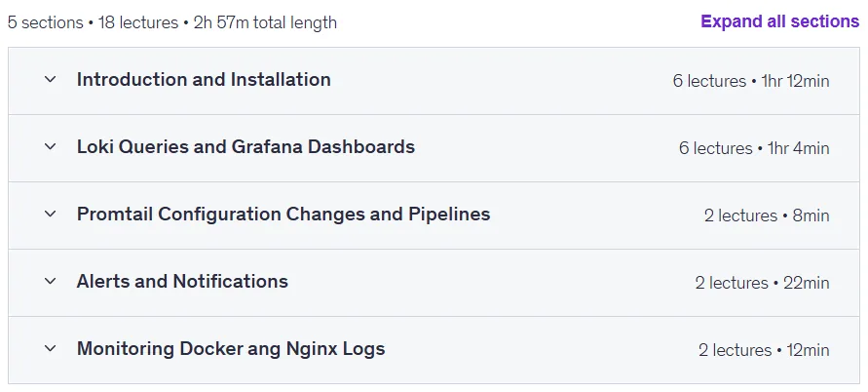The height and width of the screenshot is (392, 868).
Task: Click the '6 lectures • 1hr 4min' text
Action: coord(754,148)
